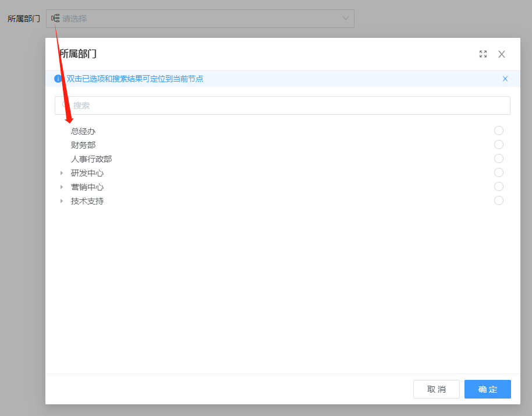The width and height of the screenshot is (532, 416).
Task: Expand the 研发中心 tree node
Action: (62, 173)
